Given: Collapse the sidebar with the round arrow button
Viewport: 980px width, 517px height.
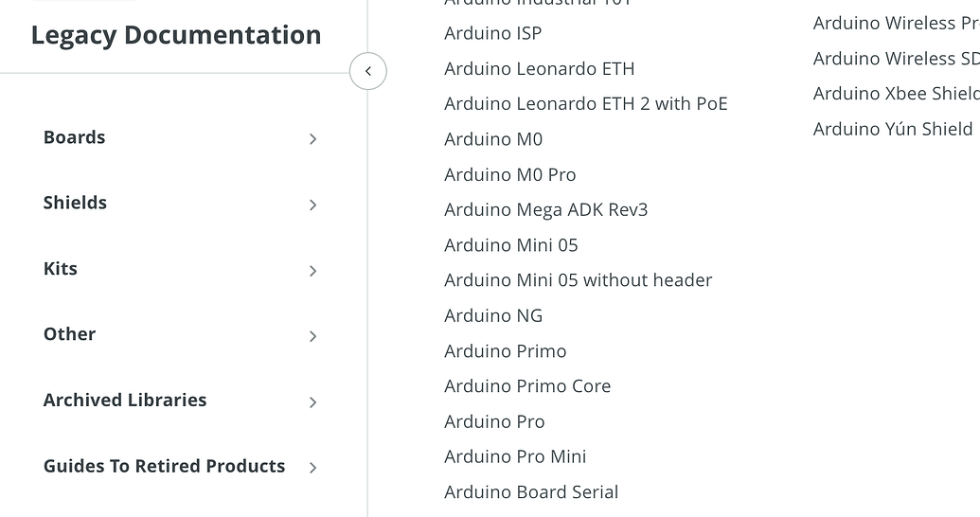Looking at the screenshot, I should click(367, 71).
